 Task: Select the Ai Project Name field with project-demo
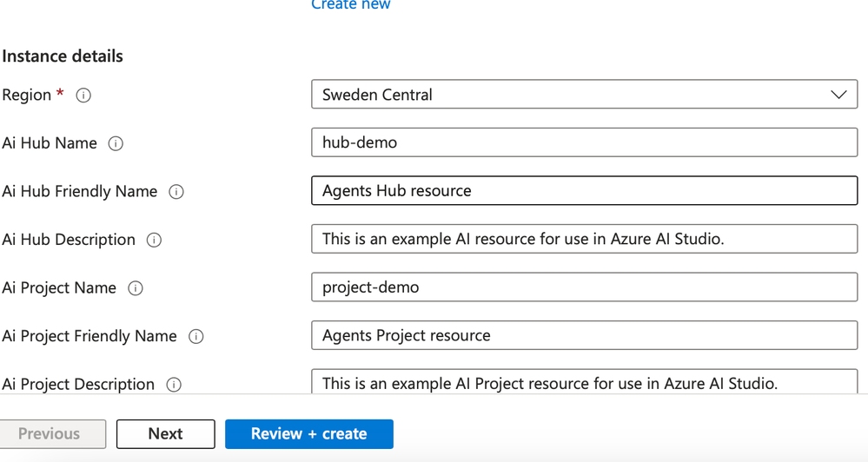pos(584,287)
